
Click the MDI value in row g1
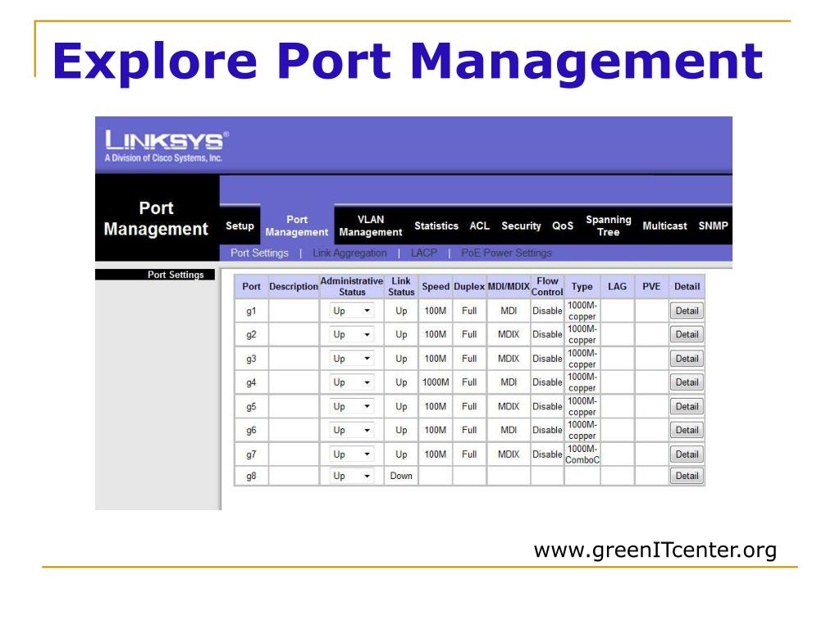click(x=509, y=311)
